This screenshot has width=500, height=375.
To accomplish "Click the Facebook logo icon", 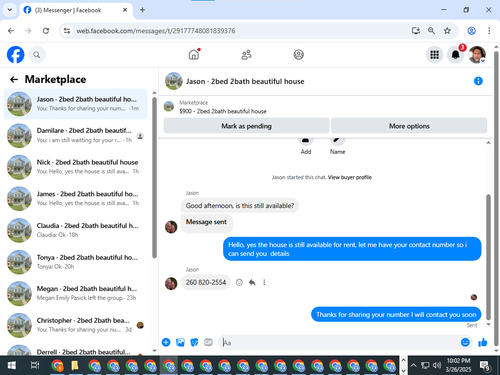I will [x=16, y=55].
